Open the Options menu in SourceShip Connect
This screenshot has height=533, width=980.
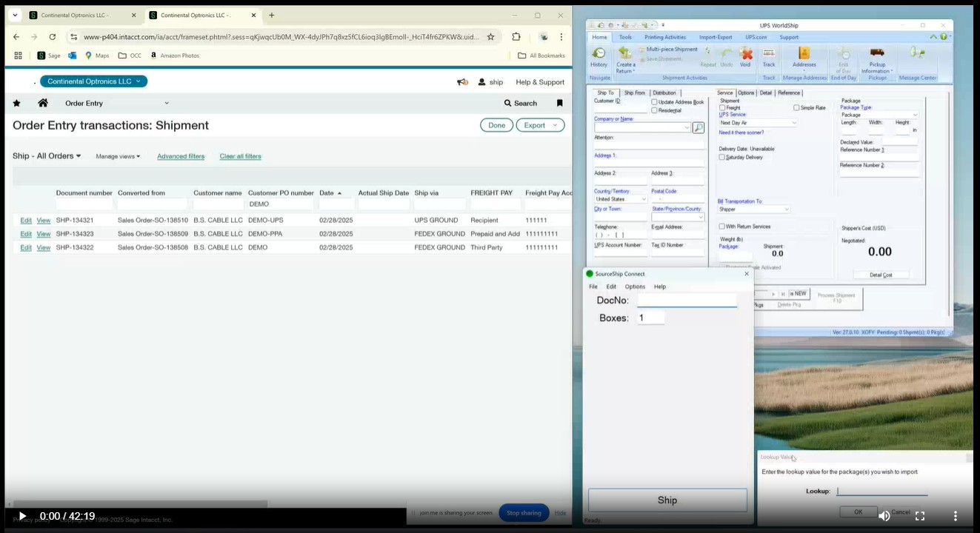coord(635,286)
